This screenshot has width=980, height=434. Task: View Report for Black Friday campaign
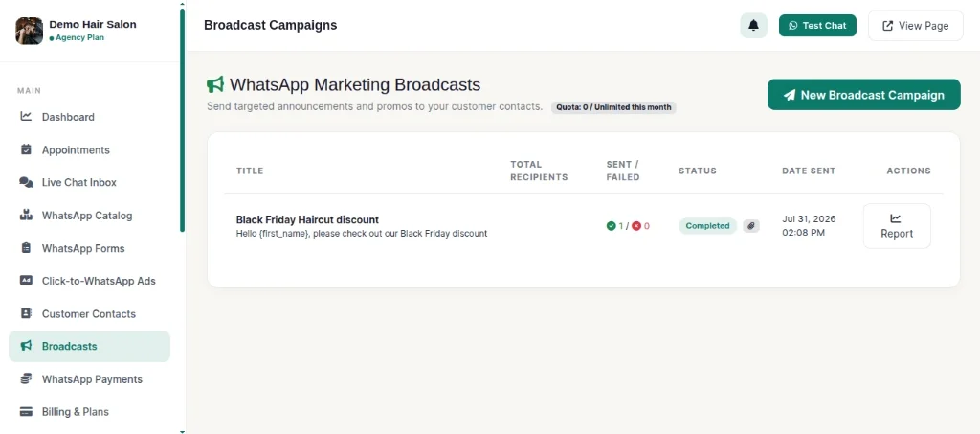(x=896, y=226)
